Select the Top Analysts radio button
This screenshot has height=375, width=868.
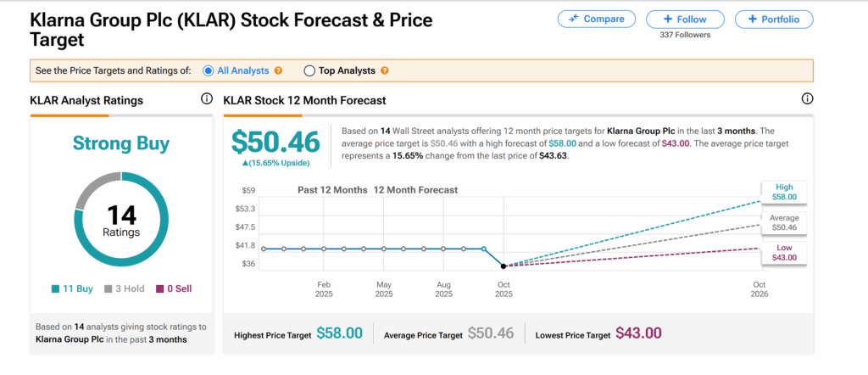coord(309,71)
